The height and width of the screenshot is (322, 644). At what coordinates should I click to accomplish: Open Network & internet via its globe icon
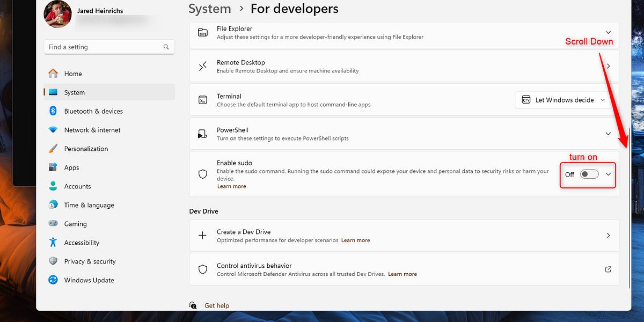click(x=53, y=130)
